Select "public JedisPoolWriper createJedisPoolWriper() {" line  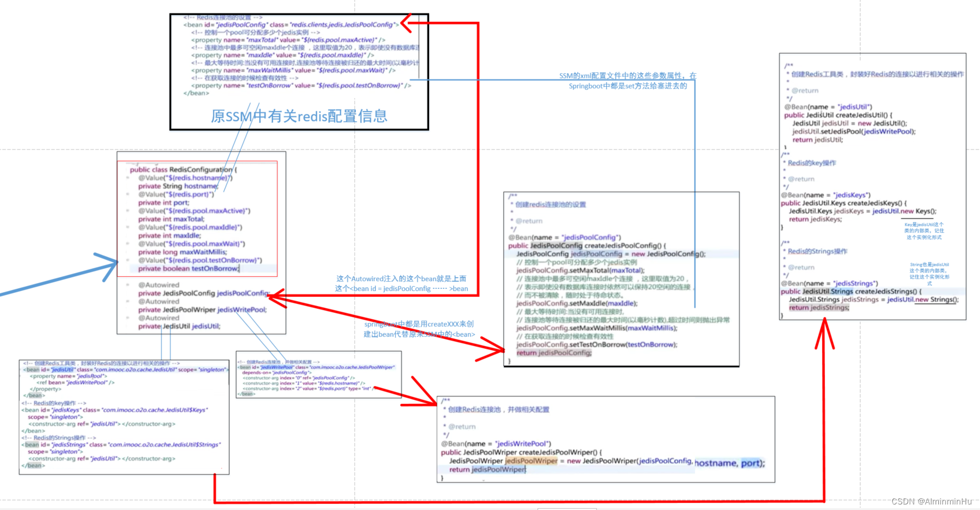click(x=521, y=452)
